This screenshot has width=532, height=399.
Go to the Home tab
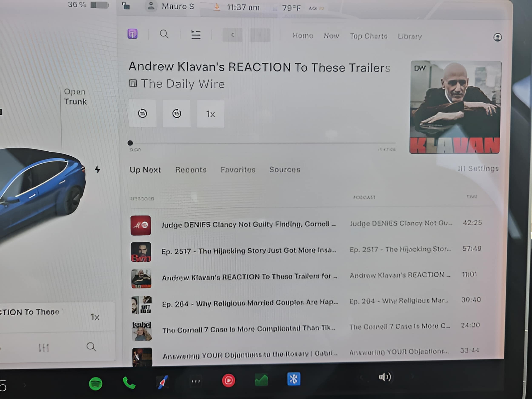[x=303, y=36]
